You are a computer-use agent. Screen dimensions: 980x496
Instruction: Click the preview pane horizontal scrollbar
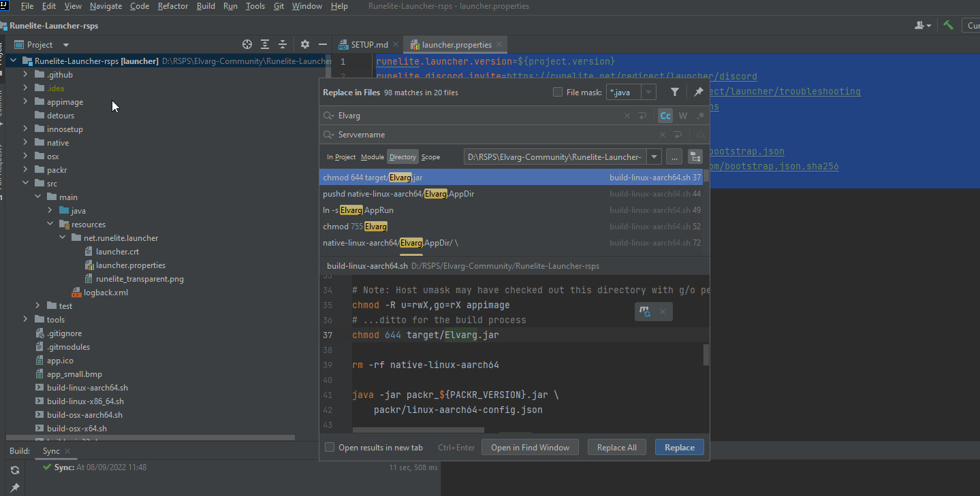[418, 430]
